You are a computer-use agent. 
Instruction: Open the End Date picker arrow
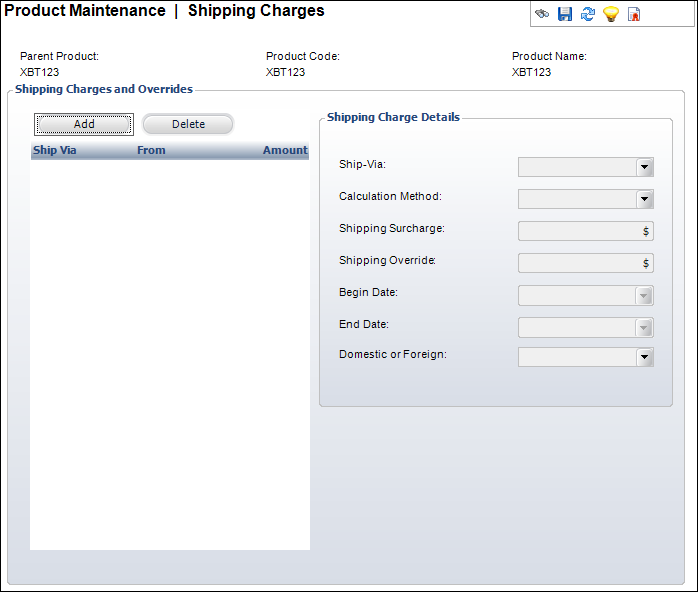[644, 328]
